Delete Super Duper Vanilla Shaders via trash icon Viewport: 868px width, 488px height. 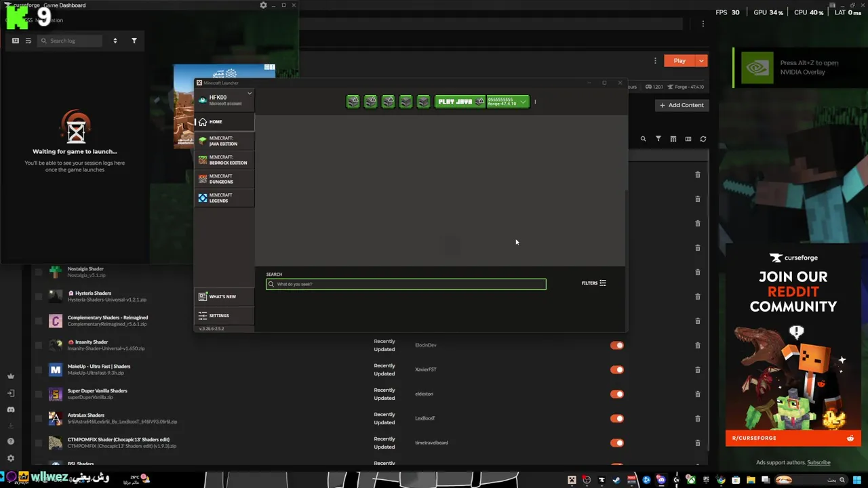[698, 394]
